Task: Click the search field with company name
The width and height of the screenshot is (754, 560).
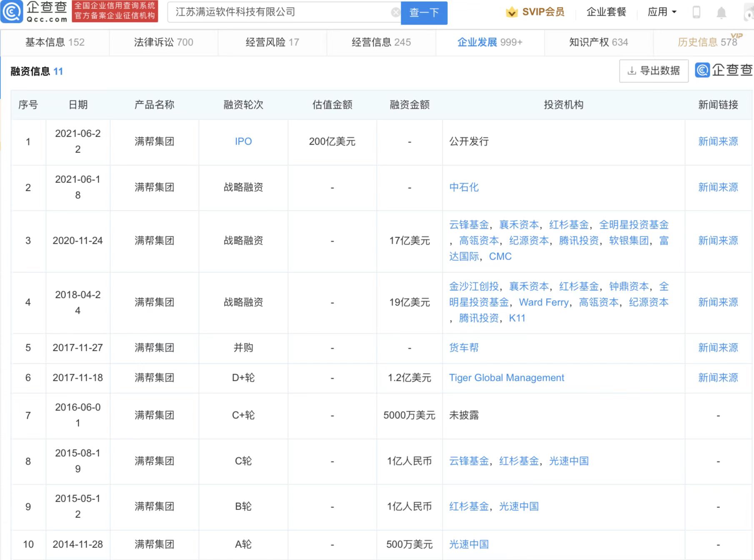Action: (283, 12)
